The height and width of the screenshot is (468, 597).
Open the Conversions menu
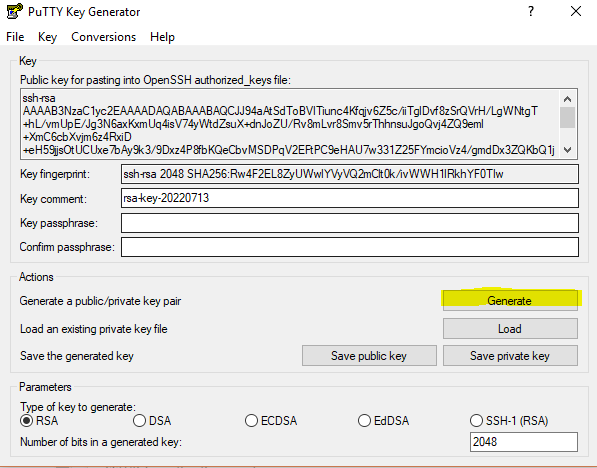coord(104,37)
